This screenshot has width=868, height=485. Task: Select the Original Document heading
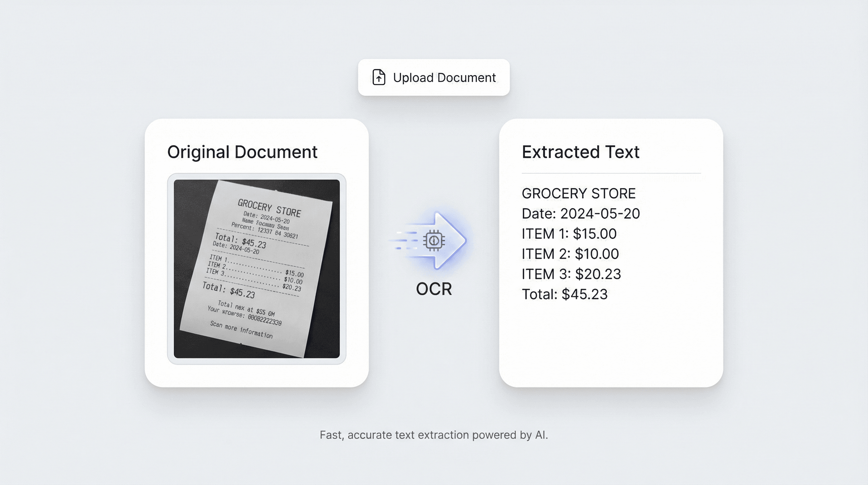[x=242, y=152]
